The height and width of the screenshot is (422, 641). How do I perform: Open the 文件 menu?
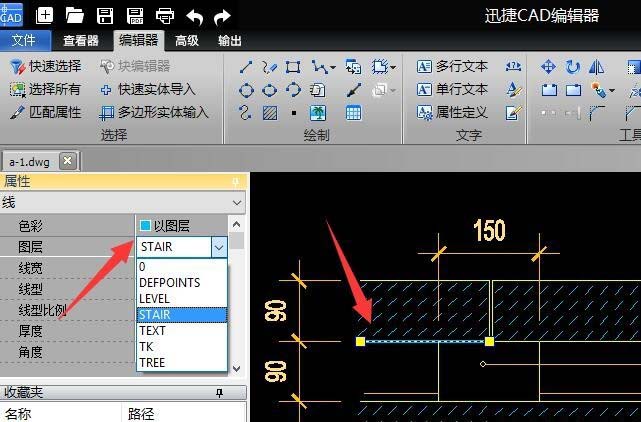coord(24,40)
